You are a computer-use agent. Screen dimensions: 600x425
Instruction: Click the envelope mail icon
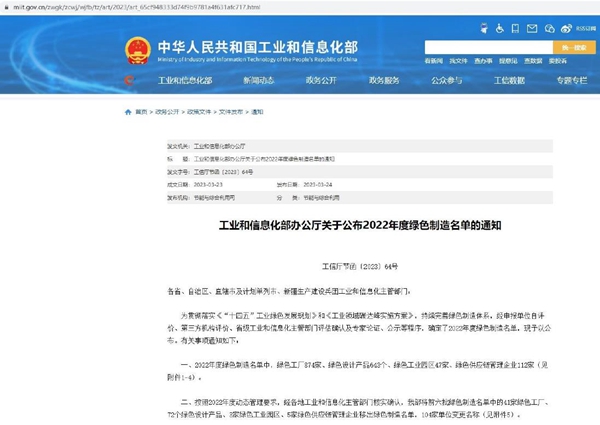click(x=532, y=28)
